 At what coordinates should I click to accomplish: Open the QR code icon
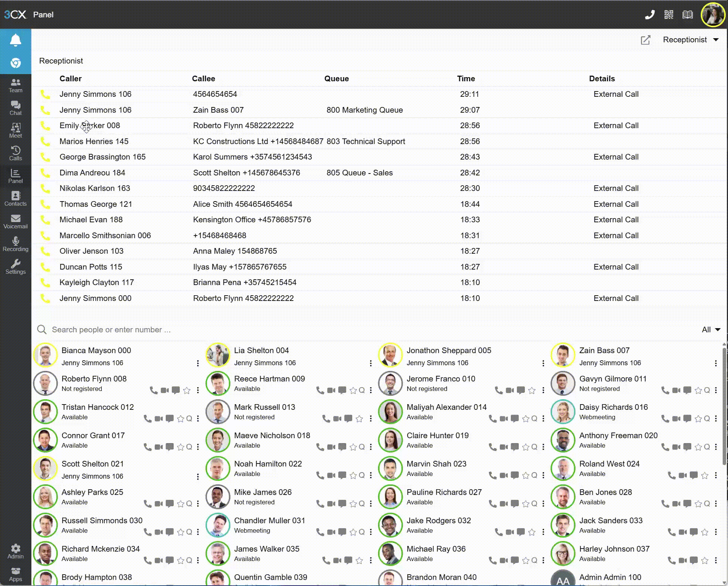[x=669, y=15]
